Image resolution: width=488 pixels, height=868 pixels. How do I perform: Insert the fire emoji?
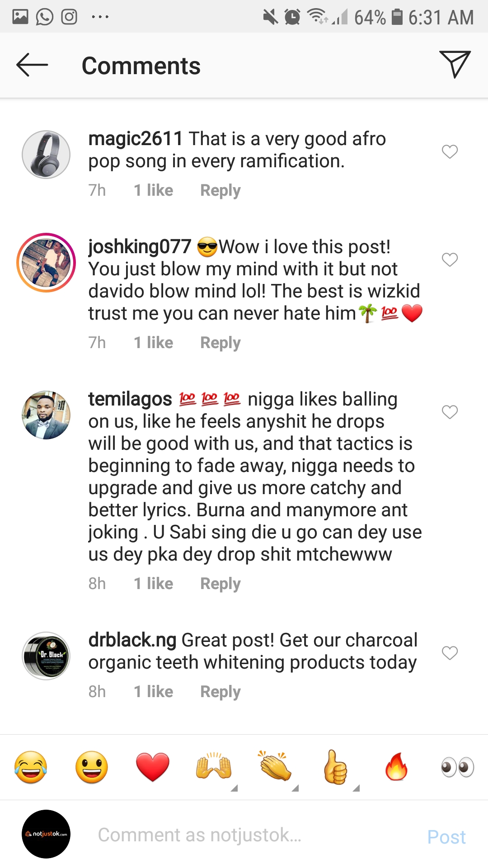point(396,767)
